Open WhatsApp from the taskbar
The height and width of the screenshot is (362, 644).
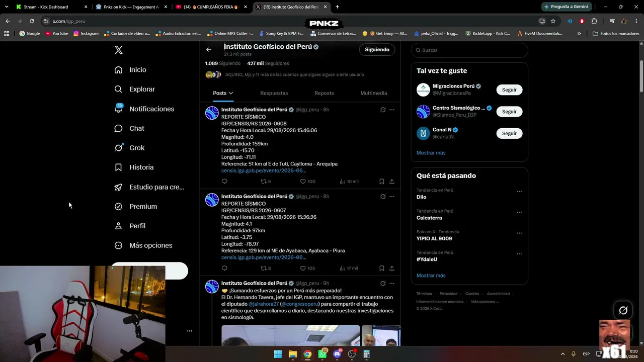point(322,354)
